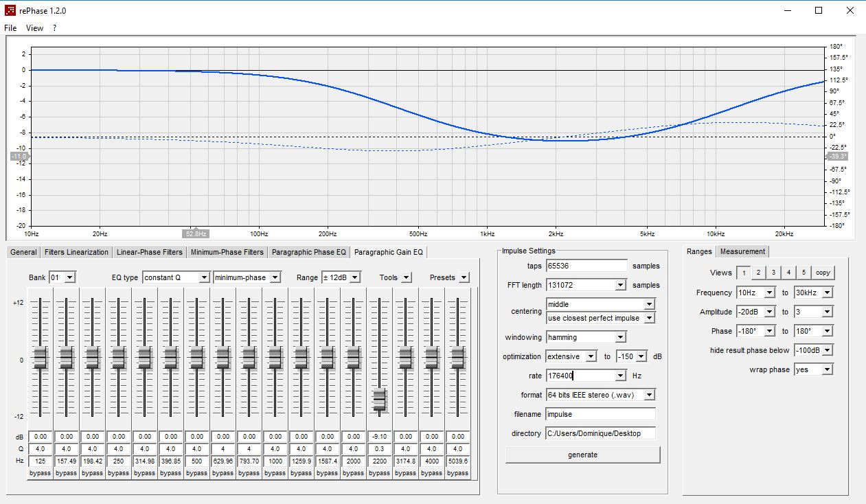The image size is (866, 504).
Task: Click the rePhase app icon in title bar
Action: pos(10,10)
